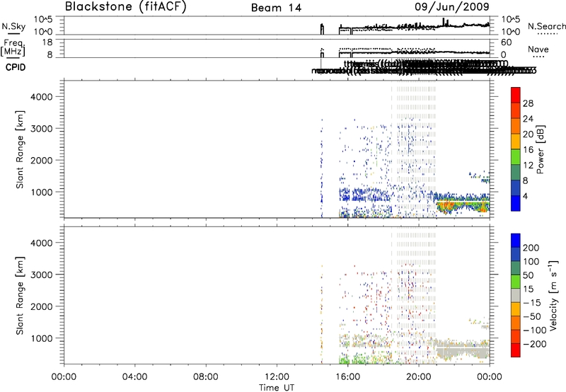Click the 'Time UT' axis title

pos(277,388)
